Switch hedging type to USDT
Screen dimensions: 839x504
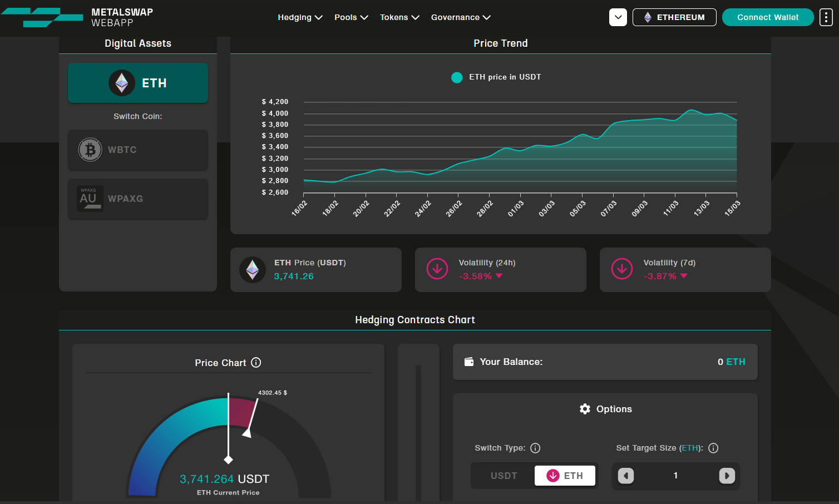504,476
